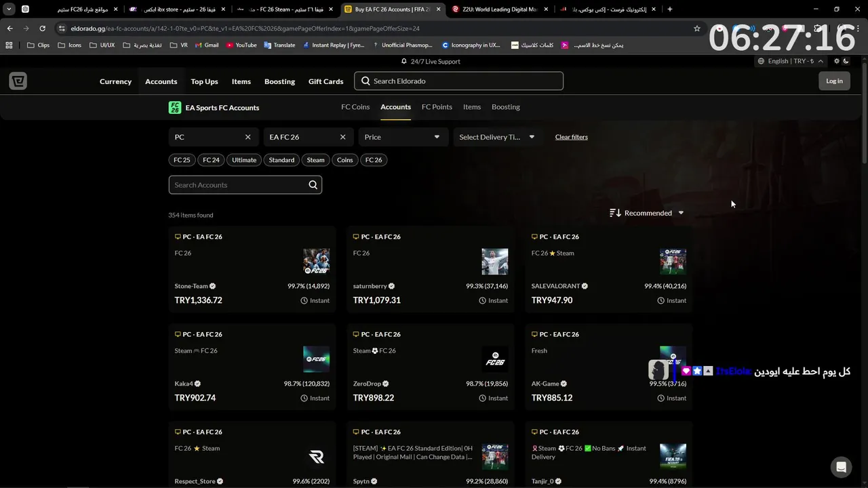The image size is (868, 488).
Task: Toggle the Coins filter chip
Action: (345, 160)
